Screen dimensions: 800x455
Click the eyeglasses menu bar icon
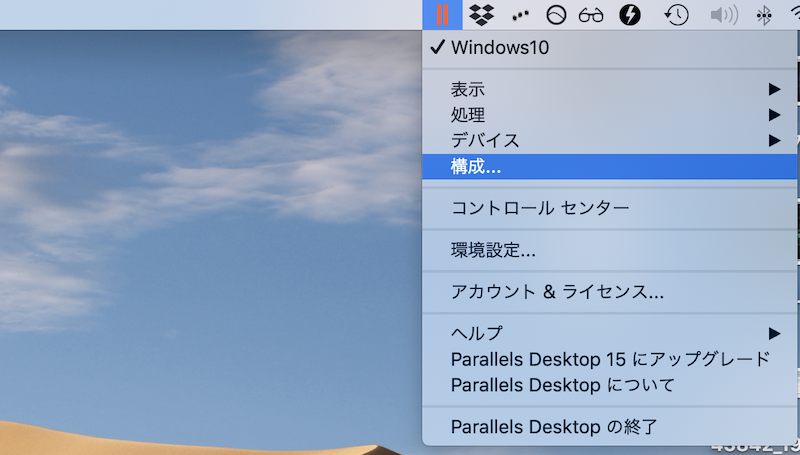pyautogui.click(x=592, y=14)
